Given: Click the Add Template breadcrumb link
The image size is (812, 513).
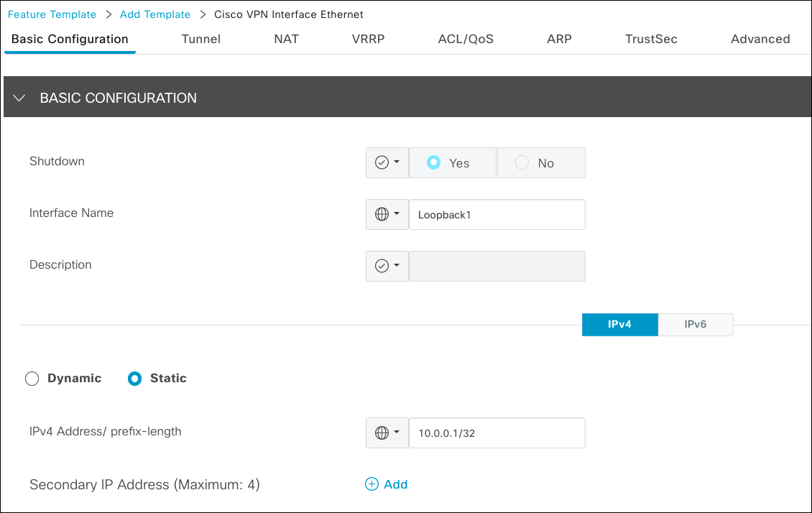Looking at the screenshot, I should coord(154,14).
